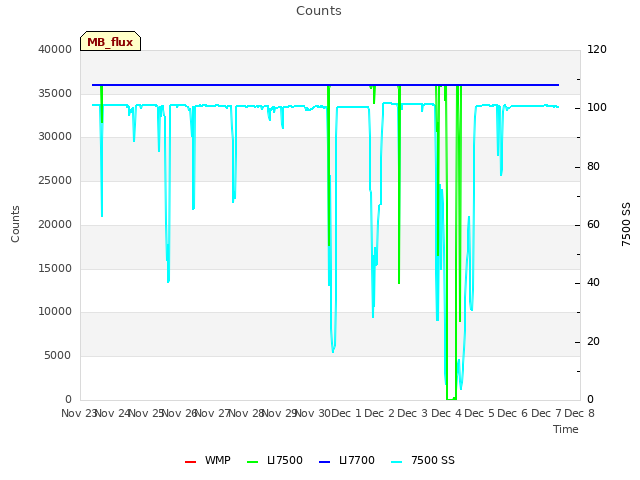The width and height of the screenshot is (640, 480).
Task: Toggle the LI7500 legend entry
Action: pyautogui.click(x=275, y=460)
